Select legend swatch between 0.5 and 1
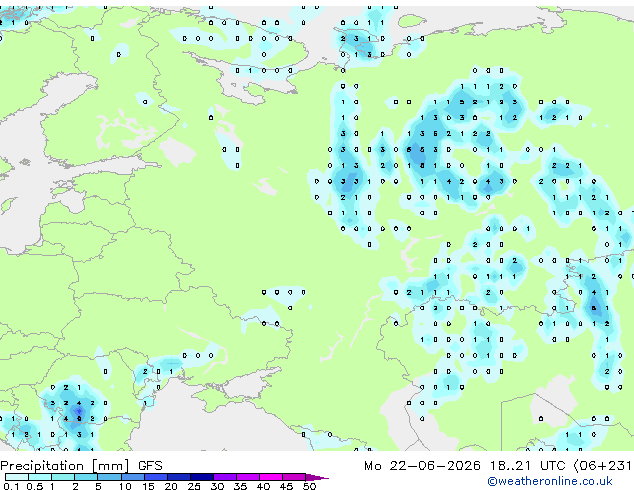The height and width of the screenshot is (490, 634). (40, 477)
